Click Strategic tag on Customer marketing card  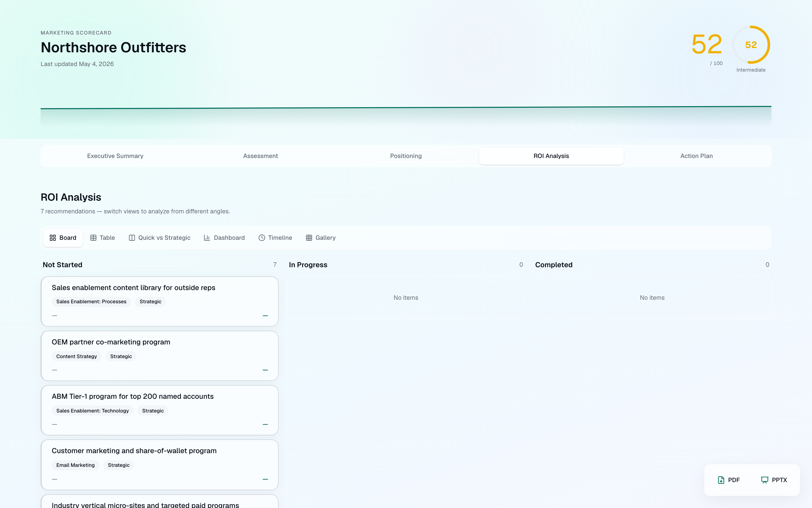pyautogui.click(x=119, y=465)
